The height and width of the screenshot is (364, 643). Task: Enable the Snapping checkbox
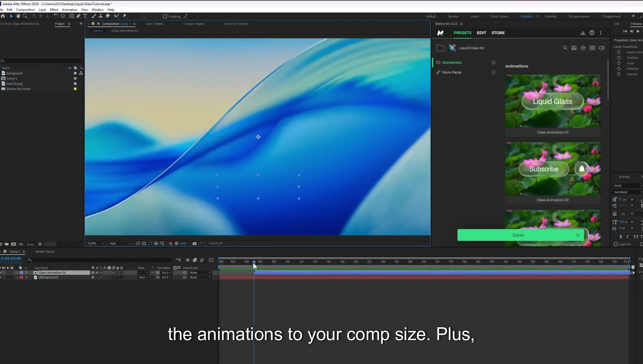tap(165, 16)
